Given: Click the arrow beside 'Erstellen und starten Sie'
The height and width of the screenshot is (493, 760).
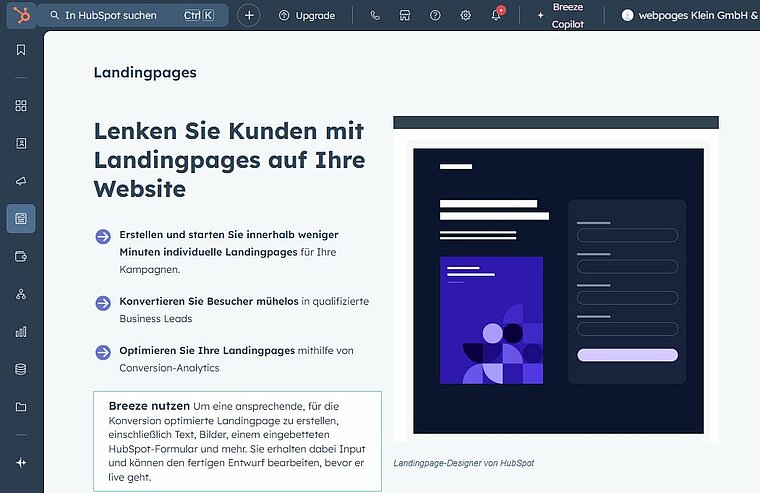Looking at the screenshot, I should point(103,237).
